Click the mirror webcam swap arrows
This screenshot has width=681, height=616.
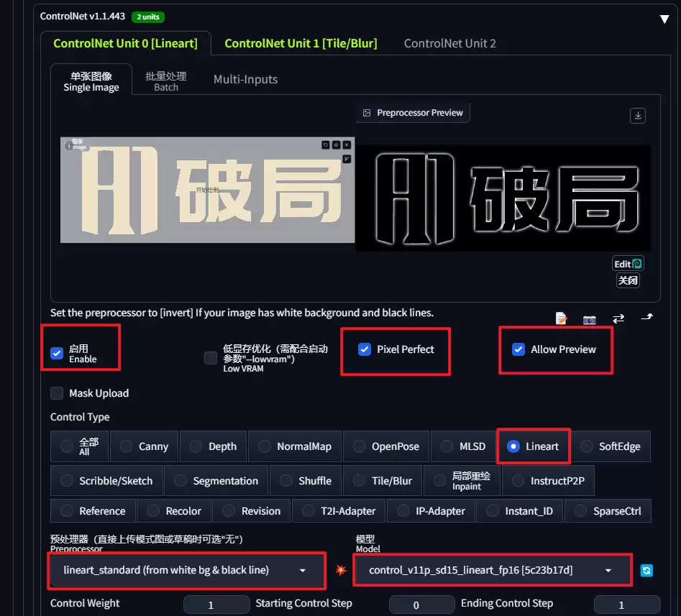(x=618, y=318)
